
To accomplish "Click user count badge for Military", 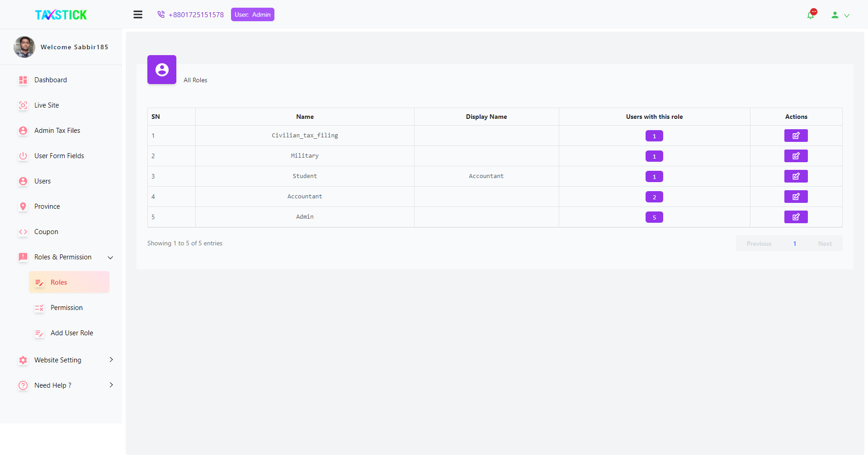I will point(654,156).
